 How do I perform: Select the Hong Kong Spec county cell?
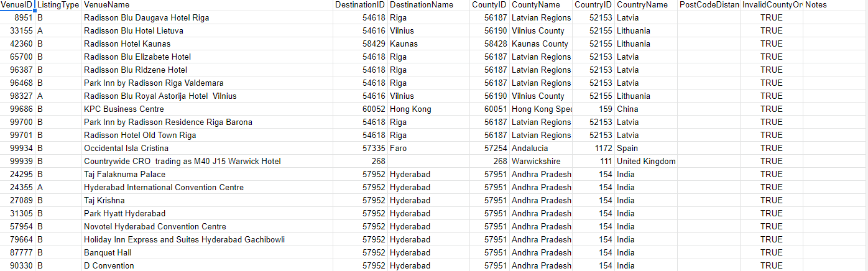click(541, 109)
